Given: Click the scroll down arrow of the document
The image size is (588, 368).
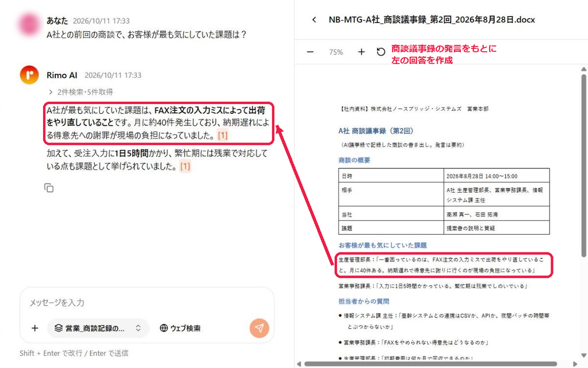Looking at the screenshot, I should coord(583,355).
